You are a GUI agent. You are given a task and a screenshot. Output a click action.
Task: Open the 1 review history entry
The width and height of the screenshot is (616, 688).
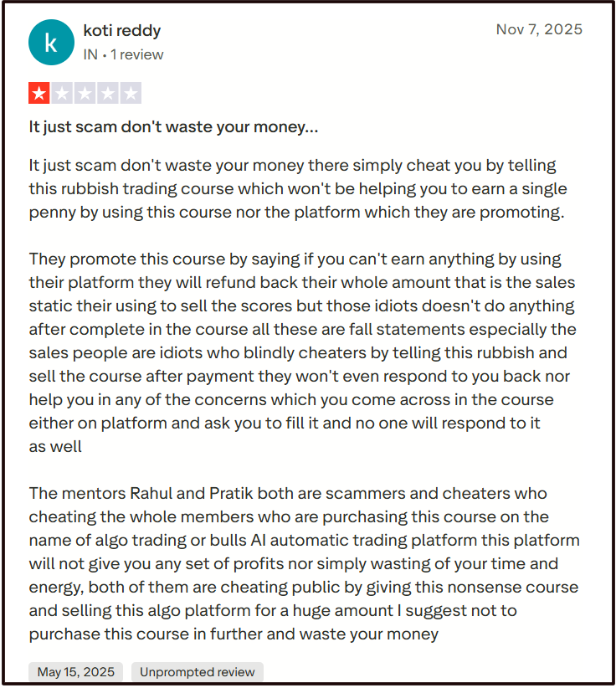pos(137,54)
